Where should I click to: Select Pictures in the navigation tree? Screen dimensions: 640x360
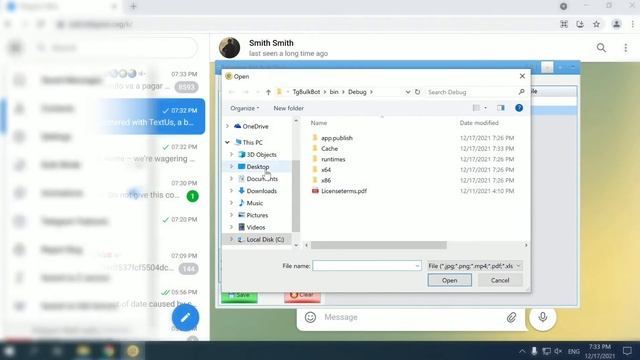(257, 215)
